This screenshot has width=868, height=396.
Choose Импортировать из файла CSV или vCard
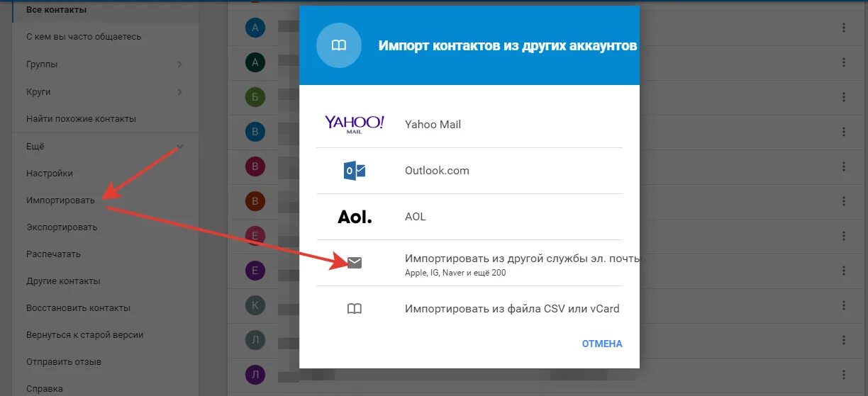(512, 309)
